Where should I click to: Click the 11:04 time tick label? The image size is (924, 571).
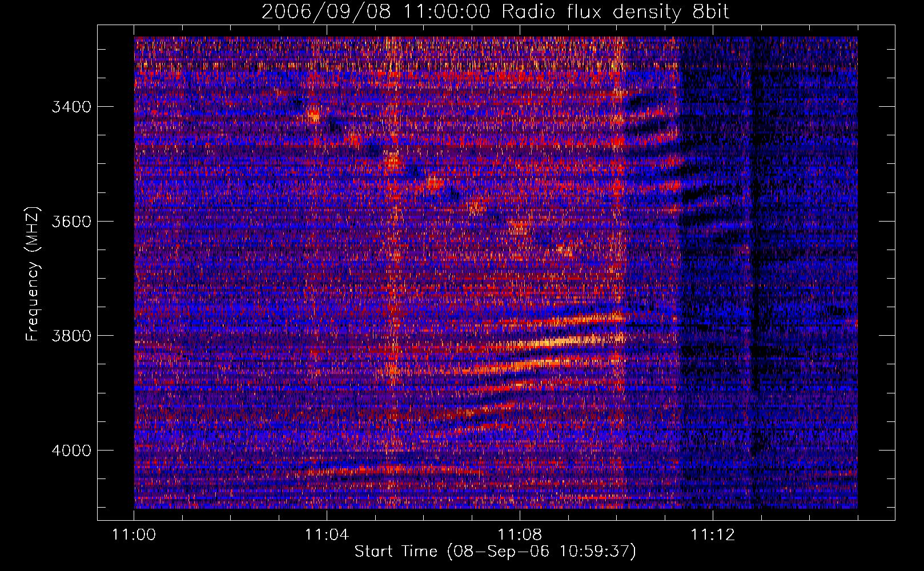click(327, 535)
